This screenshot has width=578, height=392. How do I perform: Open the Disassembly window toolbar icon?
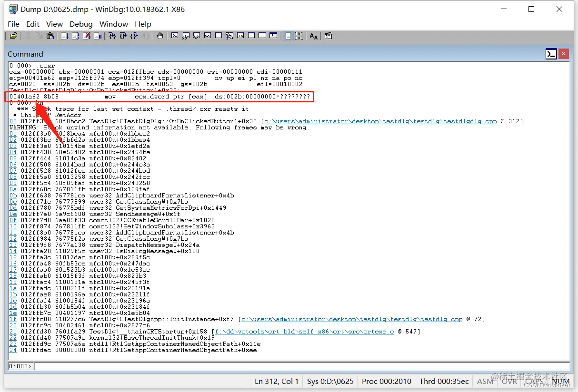(240, 36)
